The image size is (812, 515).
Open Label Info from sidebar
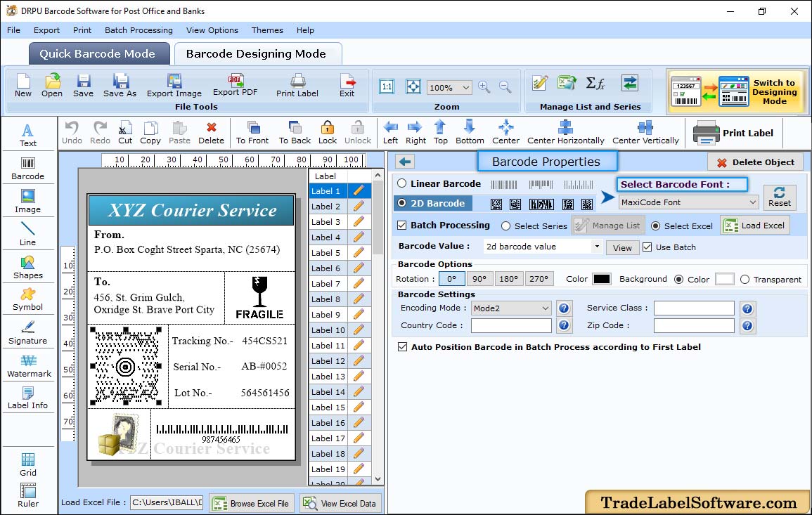point(28,398)
